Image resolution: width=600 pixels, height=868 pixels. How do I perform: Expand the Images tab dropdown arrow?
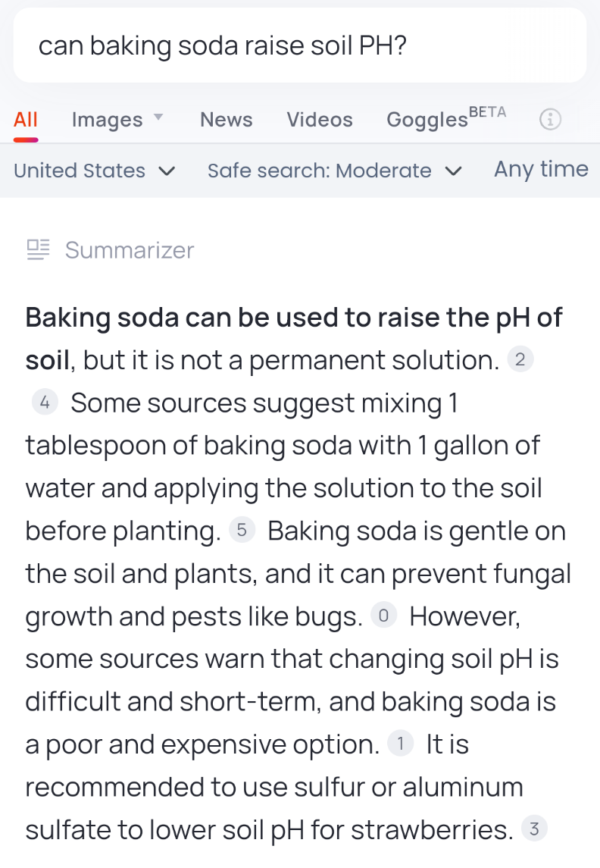pos(158,117)
